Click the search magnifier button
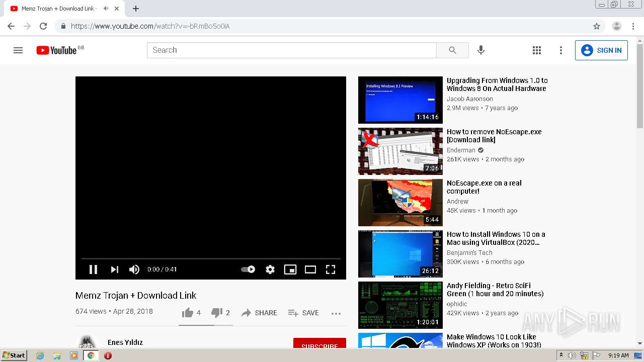 [452, 50]
